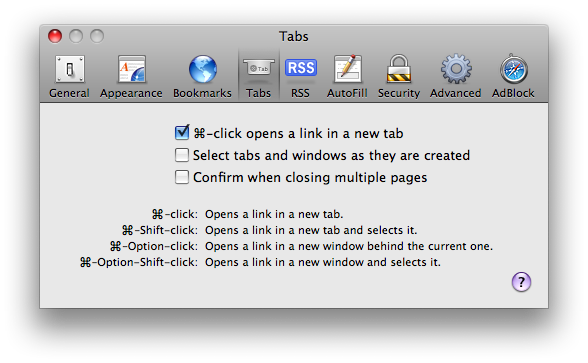
Task: Click the grayed-out zoom window button
Action: pyautogui.click(x=97, y=36)
